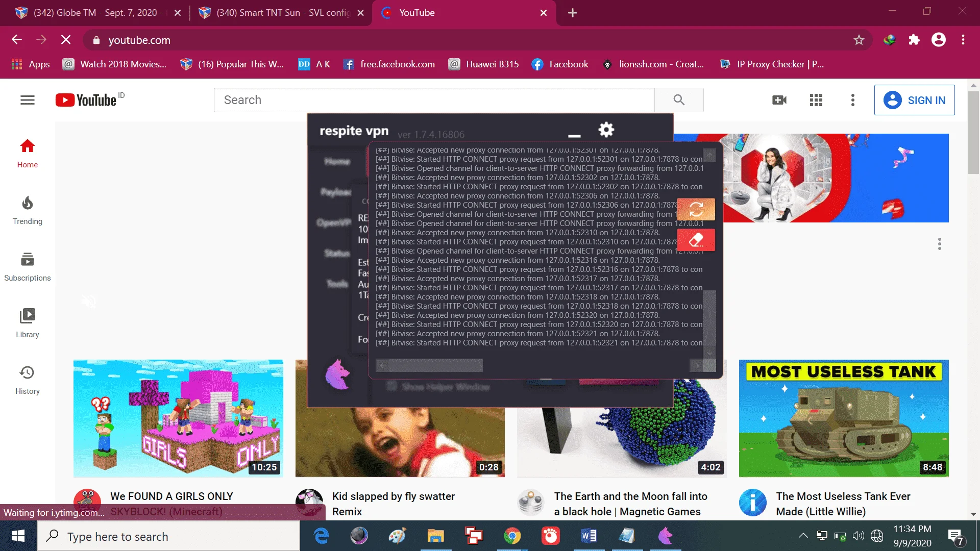
Task: Open the Watch 2018 Movies bookmark
Action: [x=115, y=64]
